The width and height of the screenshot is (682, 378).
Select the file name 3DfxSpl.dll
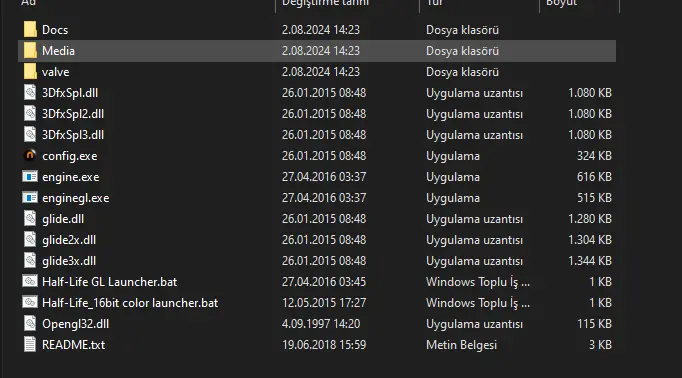pos(70,93)
